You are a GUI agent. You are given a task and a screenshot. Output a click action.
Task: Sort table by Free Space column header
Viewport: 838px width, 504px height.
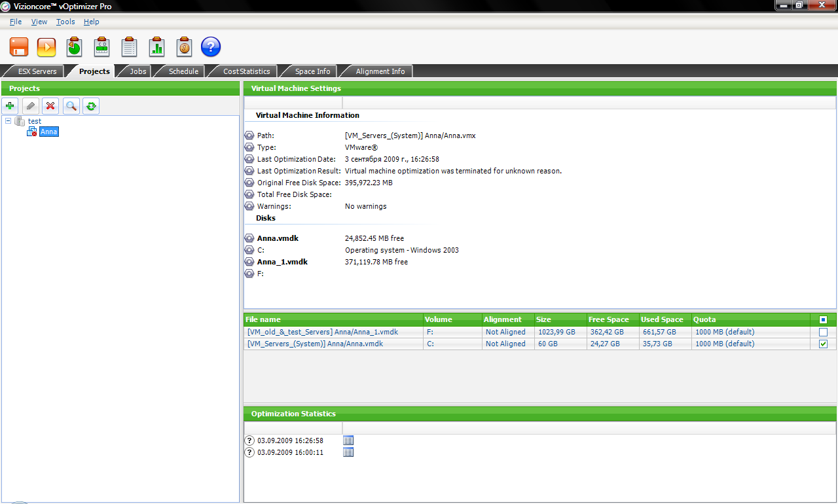608,319
